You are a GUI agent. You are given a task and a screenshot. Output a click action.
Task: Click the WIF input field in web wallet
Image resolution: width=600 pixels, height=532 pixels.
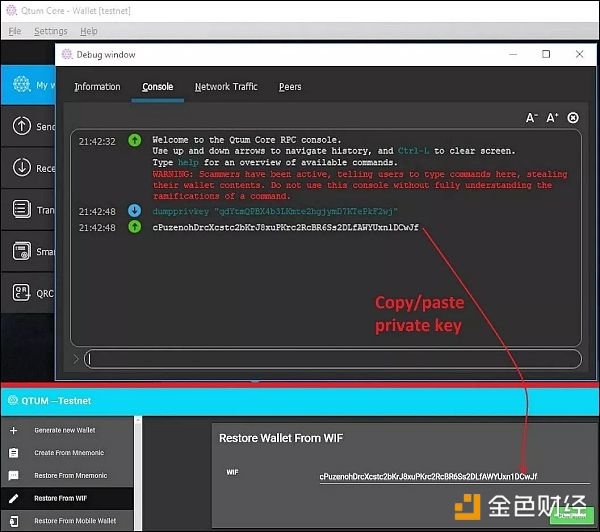pyautogui.click(x=455, y=477)
